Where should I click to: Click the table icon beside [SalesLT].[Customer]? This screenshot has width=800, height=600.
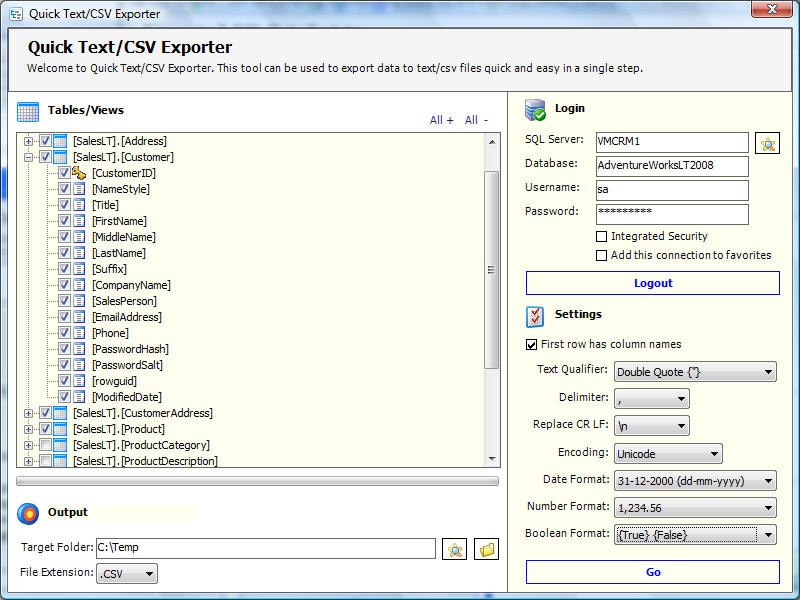pyautogui.click(x=60, y=157)
